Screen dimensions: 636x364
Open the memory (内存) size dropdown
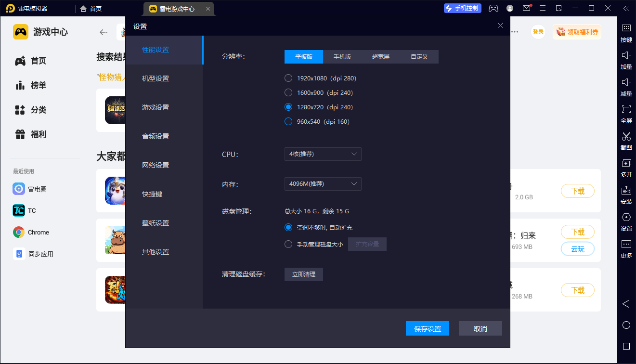click(x=323, y=184)
